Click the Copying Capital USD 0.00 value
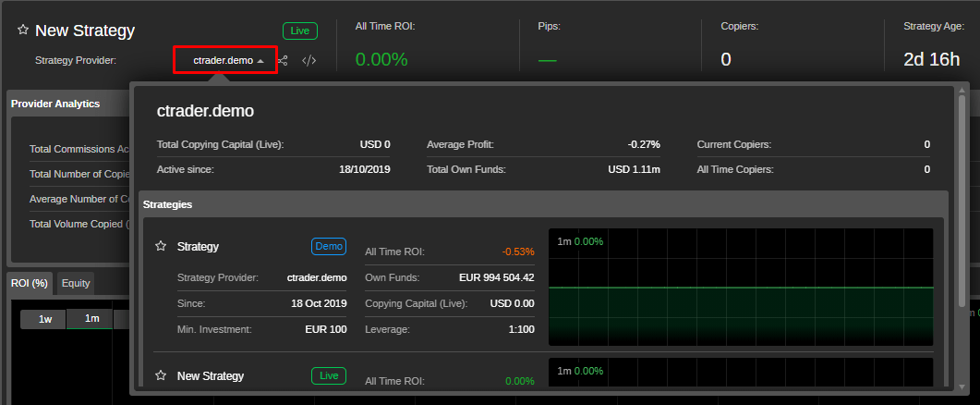Image resolution: width=980 pixels, height=405 pixels. 513,303
